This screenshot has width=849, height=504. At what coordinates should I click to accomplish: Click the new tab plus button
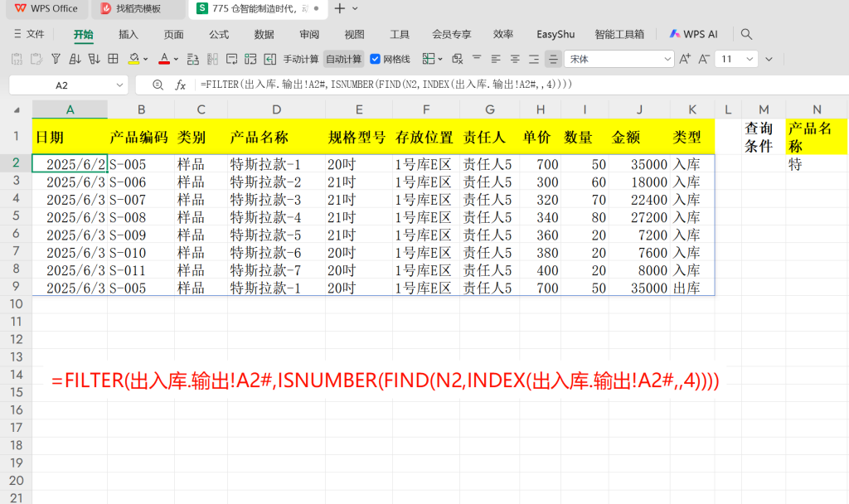click(339, 8)
